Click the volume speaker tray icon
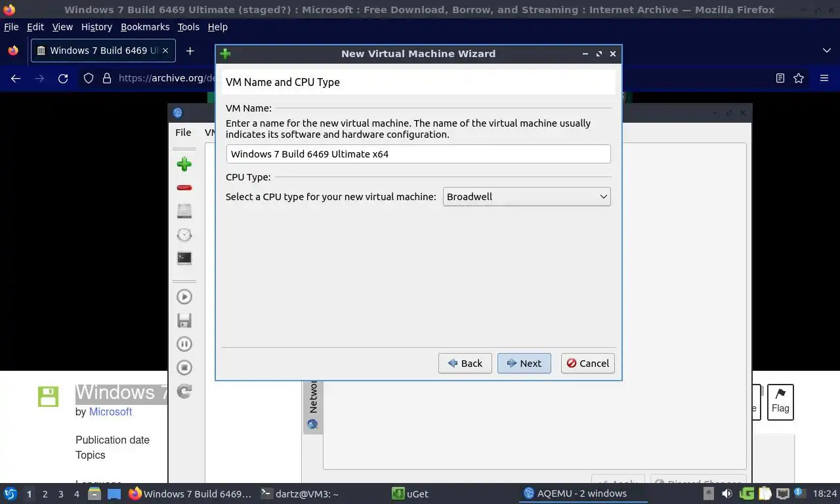 726,493
